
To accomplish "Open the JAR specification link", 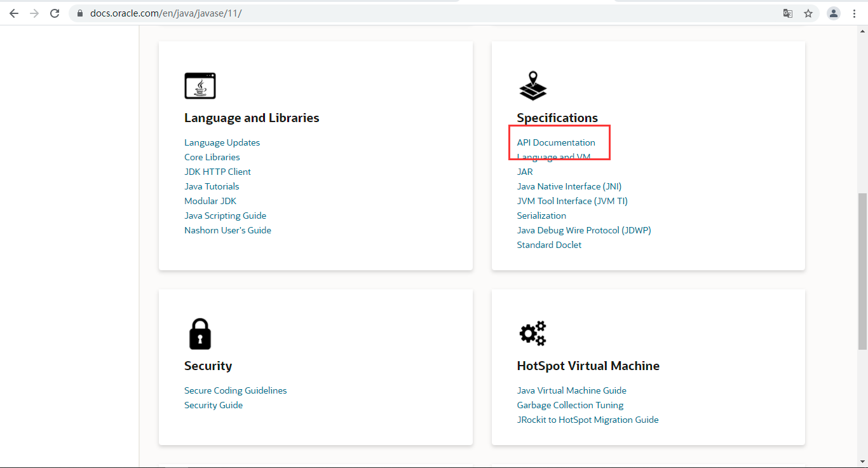I will point(525,172).
